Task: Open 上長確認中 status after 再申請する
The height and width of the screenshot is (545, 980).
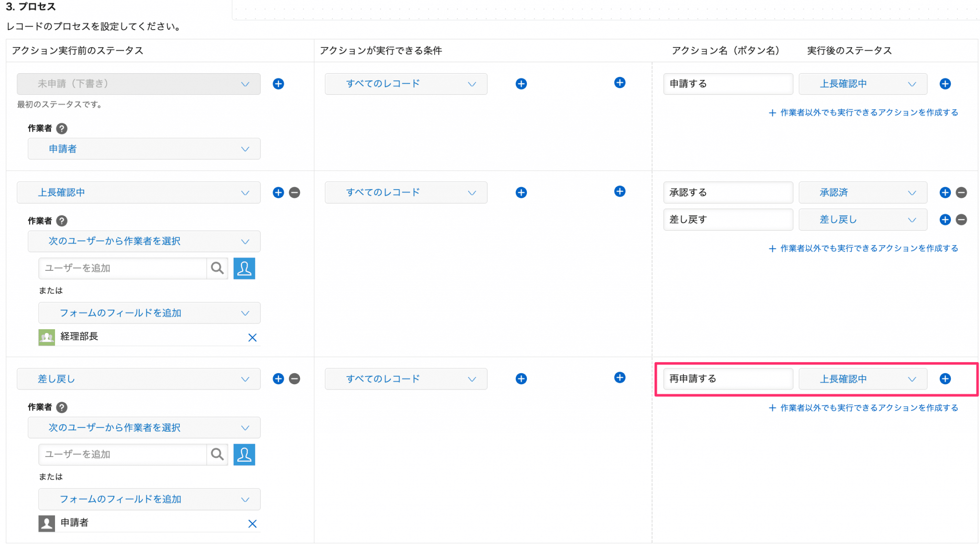Action: pos(863,379)
